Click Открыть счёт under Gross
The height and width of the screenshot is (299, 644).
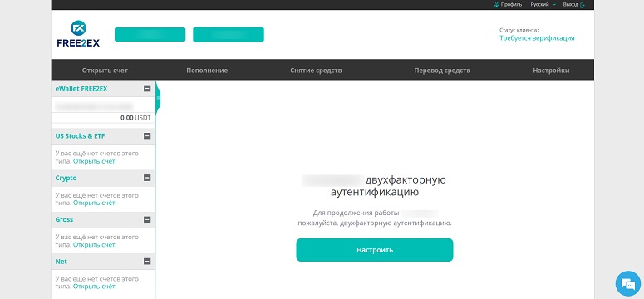point(95,245)
